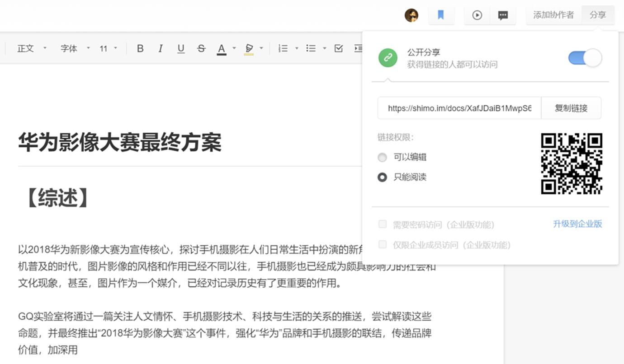Toggle strikethrough formatting
The width and height of the screenshot is (624, 364).
[x=202, y=48]
